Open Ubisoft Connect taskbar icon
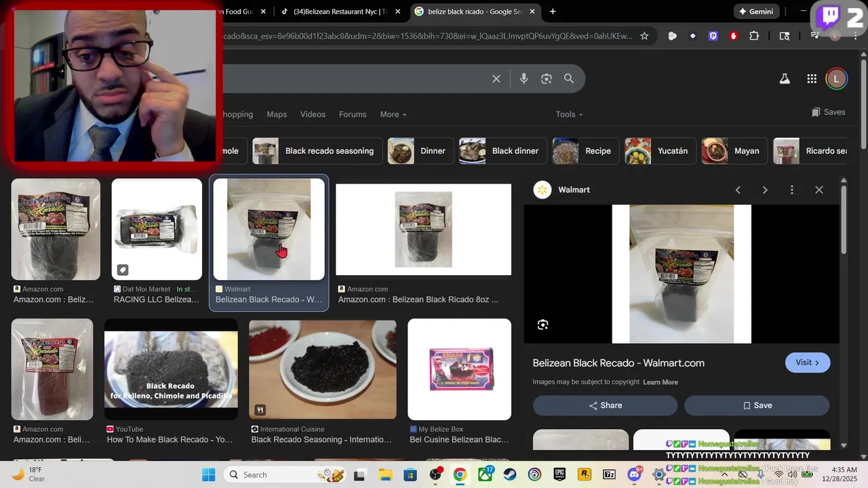This screenshot has width=868, height=488. click(x=534, y=474)
